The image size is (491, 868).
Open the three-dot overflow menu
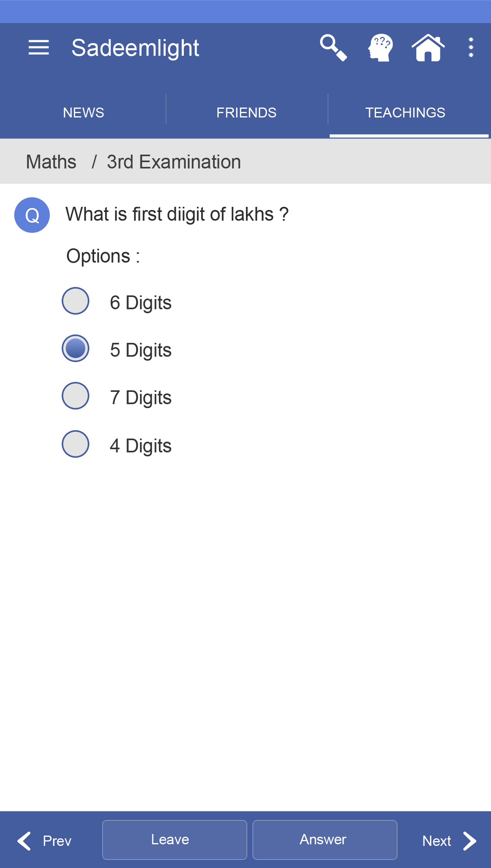point(471,48)
